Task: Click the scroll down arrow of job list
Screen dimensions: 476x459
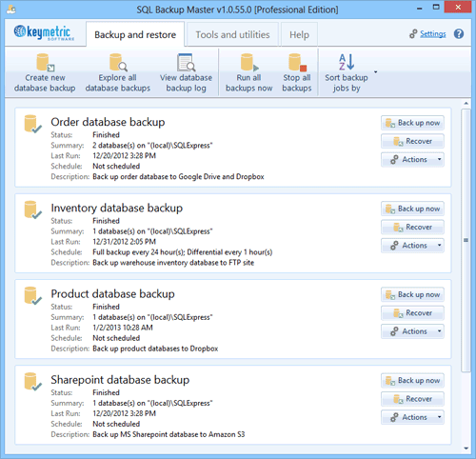Action: (x=466, y=449)
